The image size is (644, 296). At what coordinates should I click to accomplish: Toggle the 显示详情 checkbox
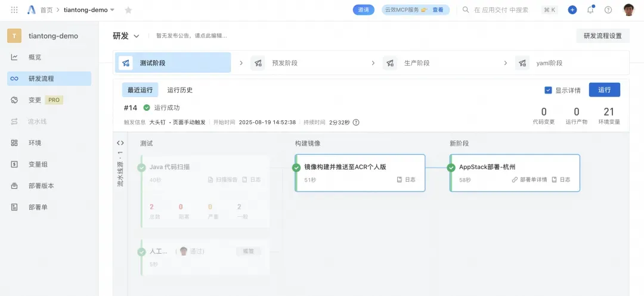coord(548,90)
